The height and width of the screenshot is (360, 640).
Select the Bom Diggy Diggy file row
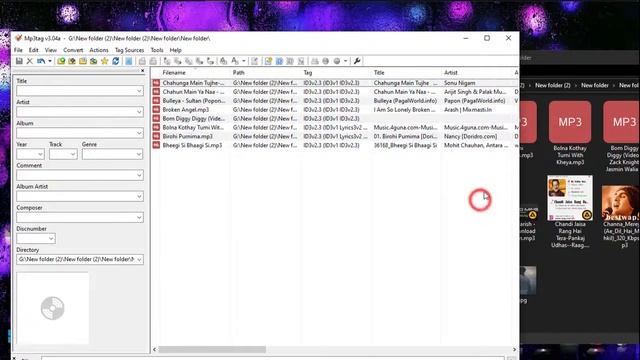coord(335,118)
